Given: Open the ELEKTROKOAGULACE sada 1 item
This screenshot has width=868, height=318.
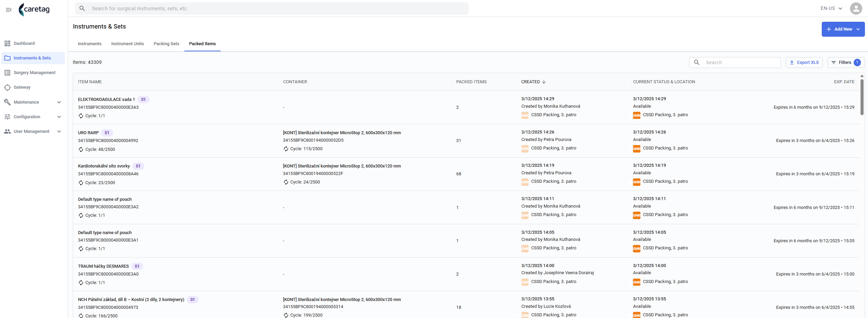Looking at the screenshot, I should 106,100.
